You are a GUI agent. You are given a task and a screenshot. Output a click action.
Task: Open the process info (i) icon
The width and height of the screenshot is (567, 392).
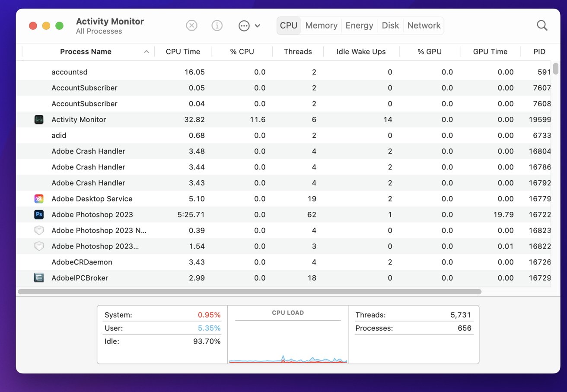217,25
